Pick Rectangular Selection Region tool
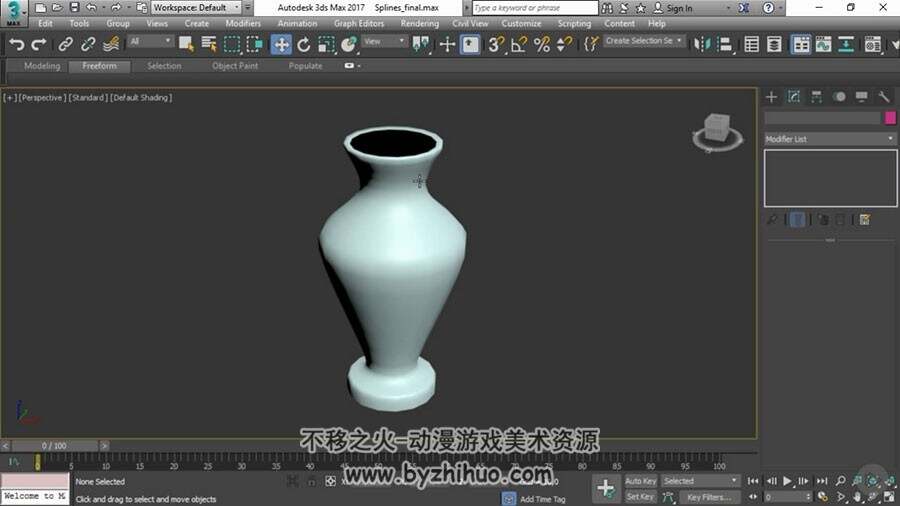The image size is (900, 506). (232, 44)
